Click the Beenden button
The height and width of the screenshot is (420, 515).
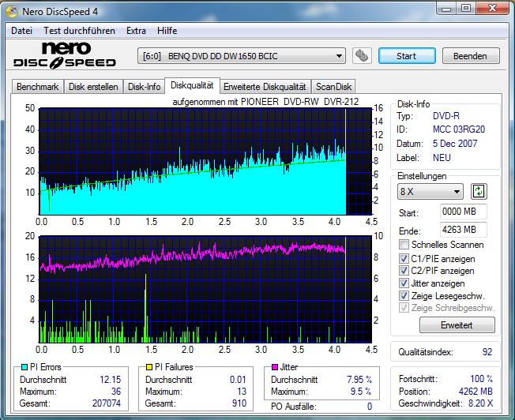tap(470, 56)
